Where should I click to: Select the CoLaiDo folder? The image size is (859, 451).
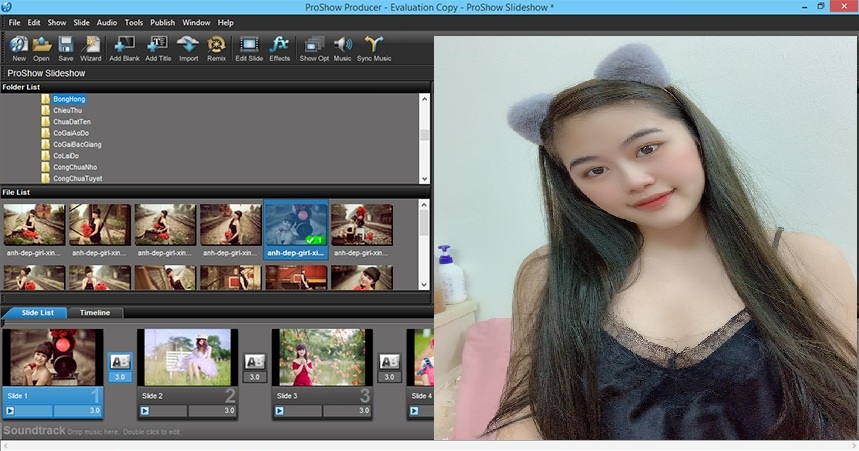point(66,156)
